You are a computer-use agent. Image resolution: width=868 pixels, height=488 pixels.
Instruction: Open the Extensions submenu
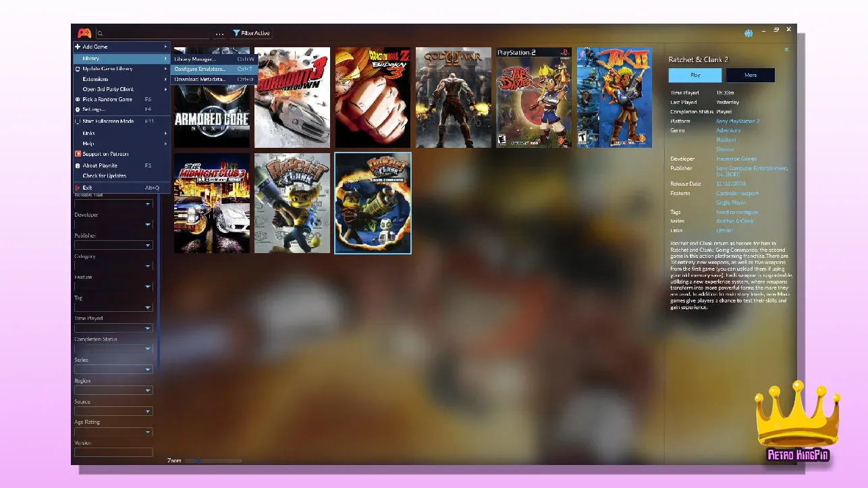point(121,79)
